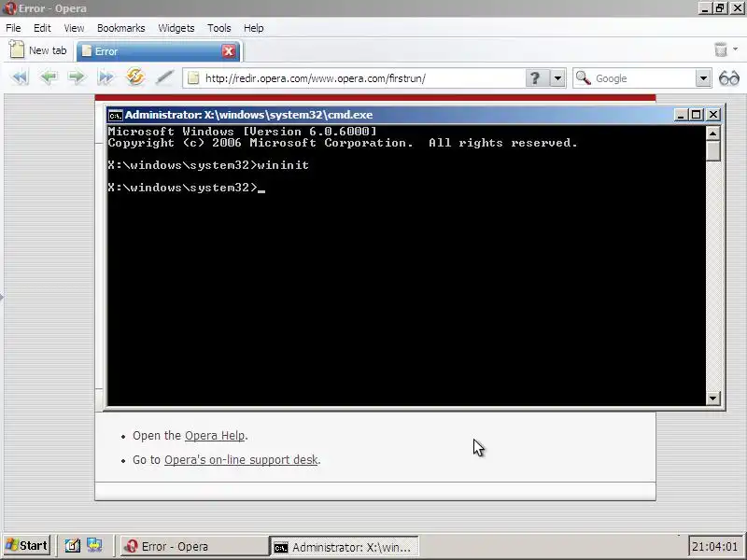Viewport: 747px width, 560px height.
Task: Click the New tab page icon
Action: (17, 49)
